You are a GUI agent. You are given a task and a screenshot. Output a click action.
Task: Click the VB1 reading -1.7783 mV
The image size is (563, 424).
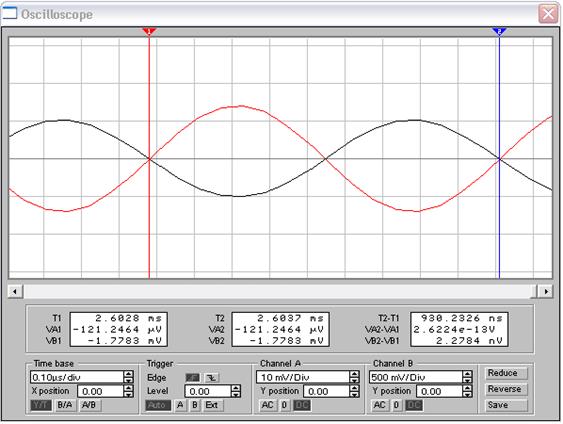[x=125, y=340]
